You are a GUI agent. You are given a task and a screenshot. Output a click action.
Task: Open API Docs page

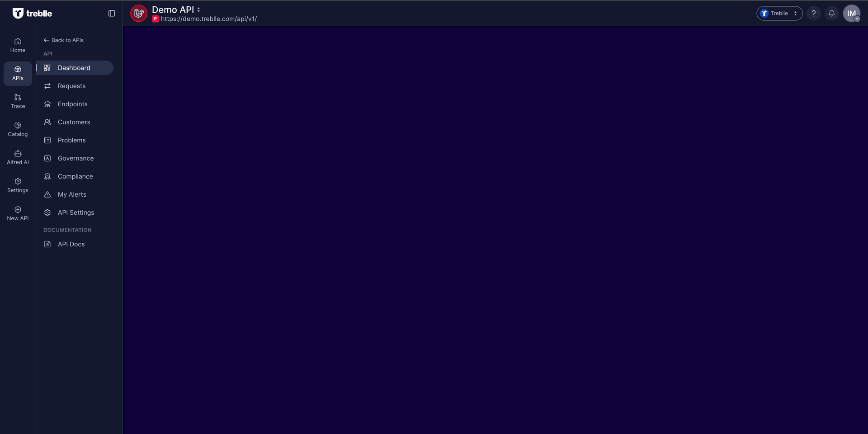coord(75,244)
